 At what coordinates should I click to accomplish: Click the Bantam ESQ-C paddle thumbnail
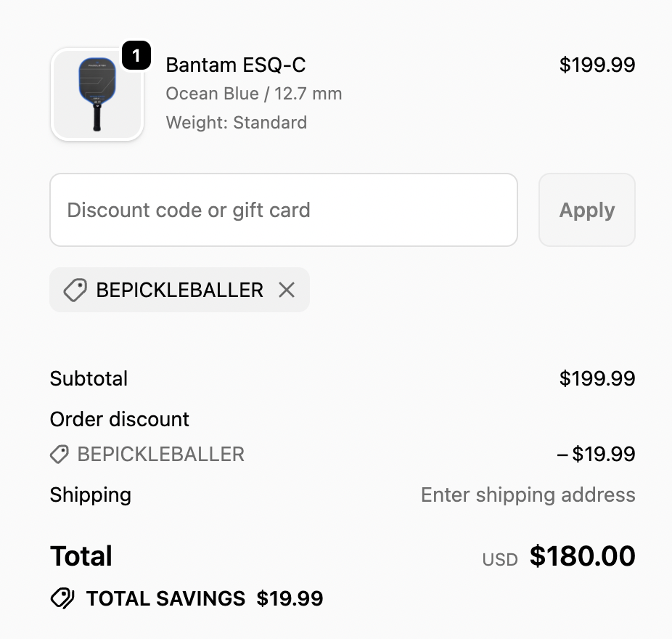(x=97, y=95)
